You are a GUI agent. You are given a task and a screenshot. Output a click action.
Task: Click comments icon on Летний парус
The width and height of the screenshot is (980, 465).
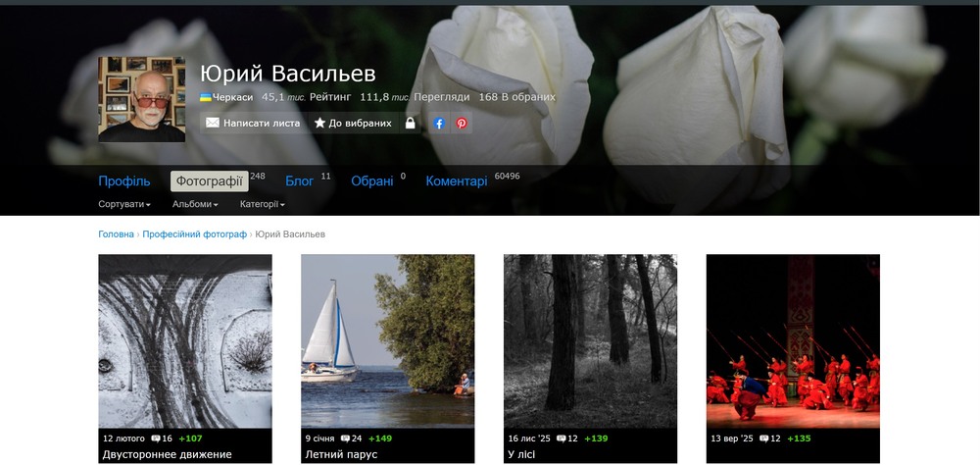tap(345, 439)
